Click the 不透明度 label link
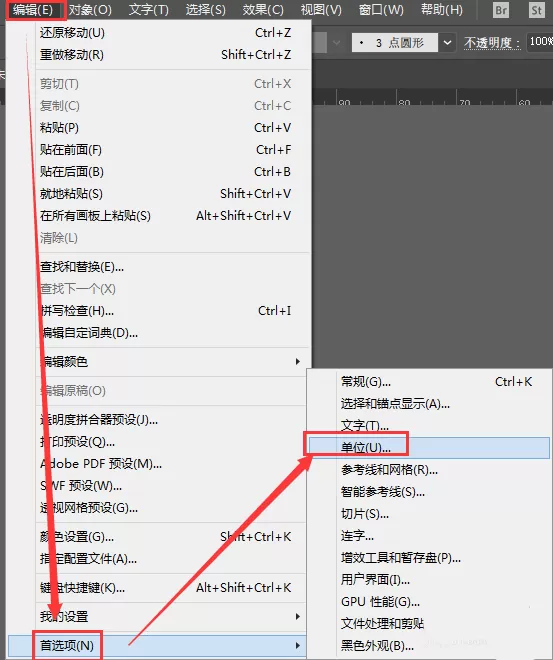This screenshot has height=660, width=553. tap(492, 43)
